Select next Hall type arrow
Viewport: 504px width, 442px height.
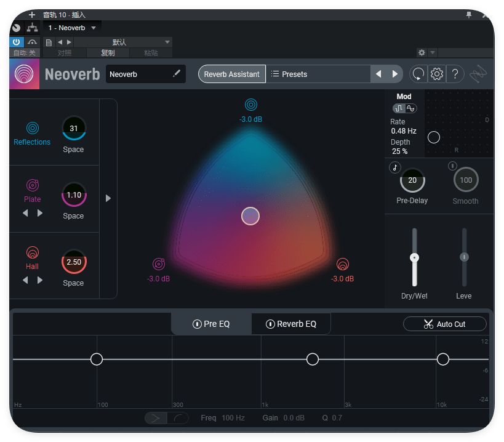(x=40, y=280)
